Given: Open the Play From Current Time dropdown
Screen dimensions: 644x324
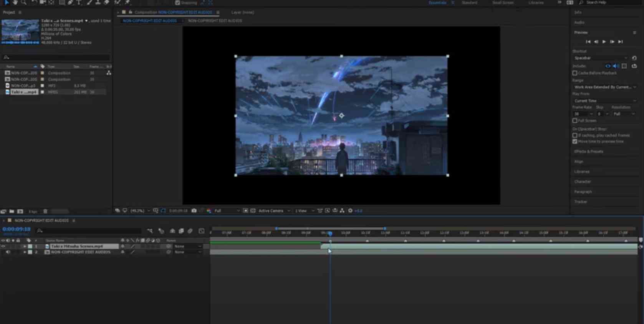Looking at the screenshot, I should coord(605,100).
